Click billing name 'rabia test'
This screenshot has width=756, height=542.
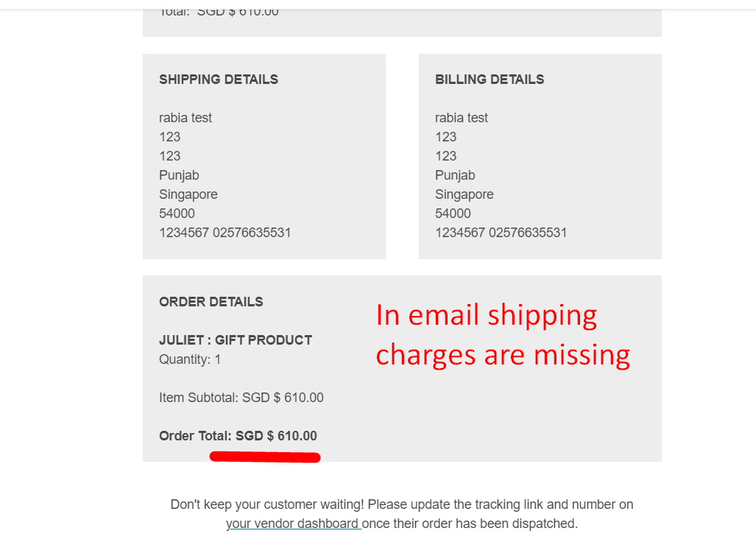click(462, 118)
